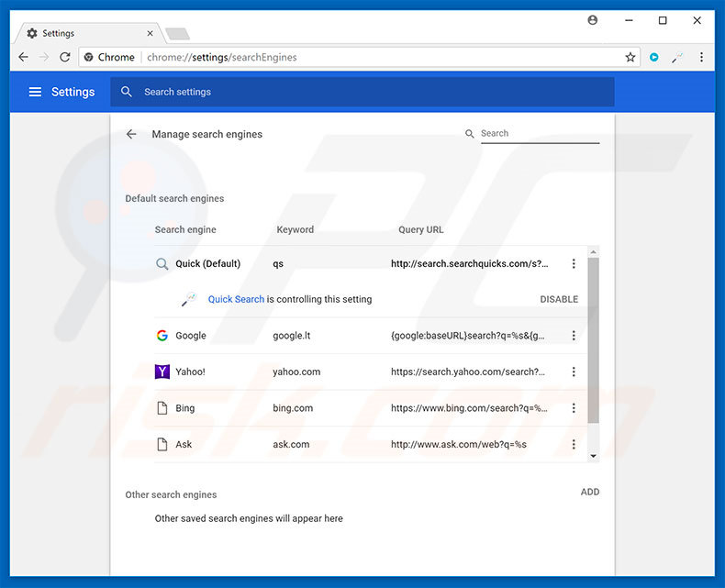Screen dimensions: 725x588
Task: Click the Query URL column header
Action: 420,229
